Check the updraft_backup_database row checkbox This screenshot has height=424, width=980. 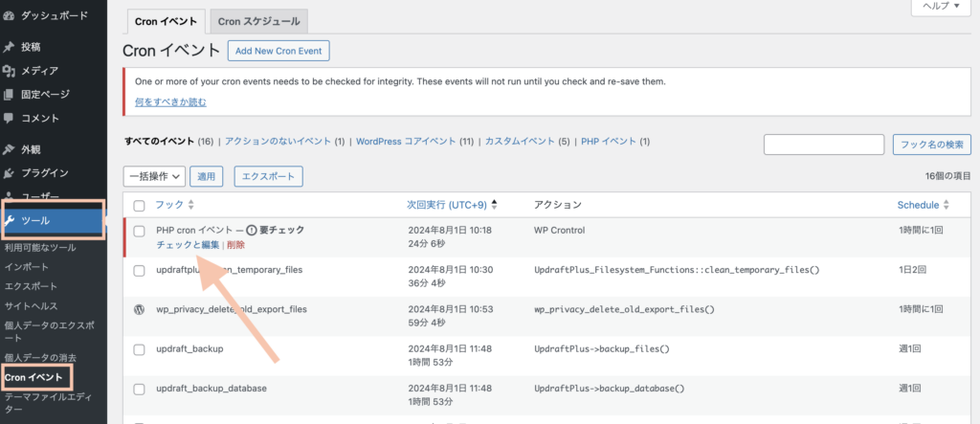tap(140, 389)
